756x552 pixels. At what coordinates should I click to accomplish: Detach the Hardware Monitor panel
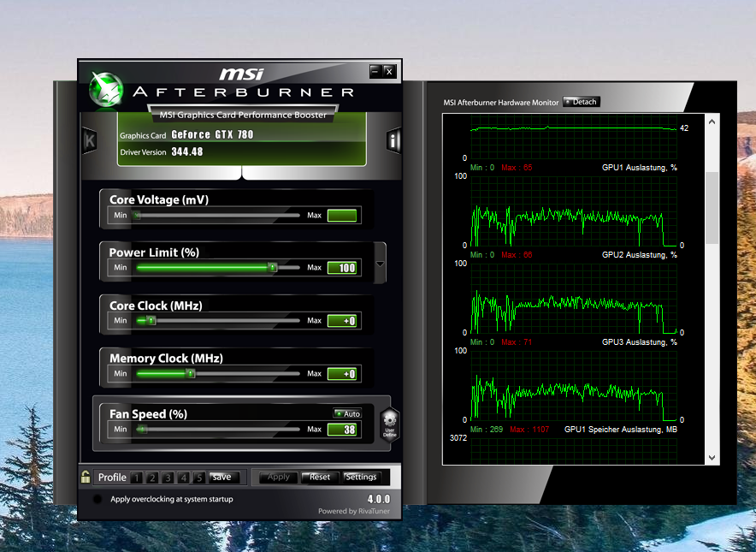coord(582,102)
